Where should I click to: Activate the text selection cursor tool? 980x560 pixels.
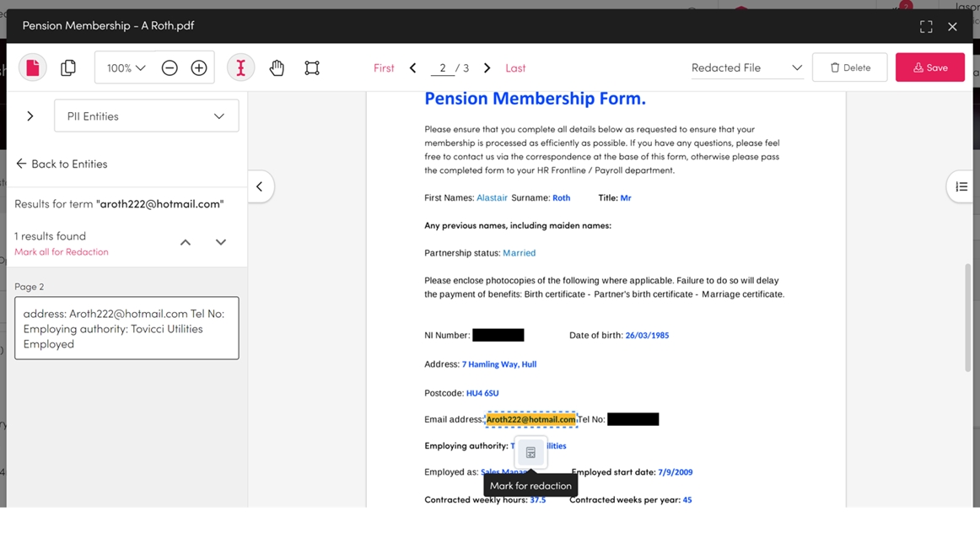click(240, 67)
